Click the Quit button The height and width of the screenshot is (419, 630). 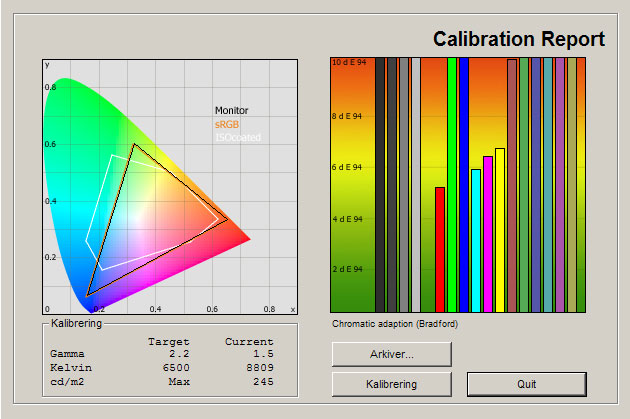[x=526, y=384]
